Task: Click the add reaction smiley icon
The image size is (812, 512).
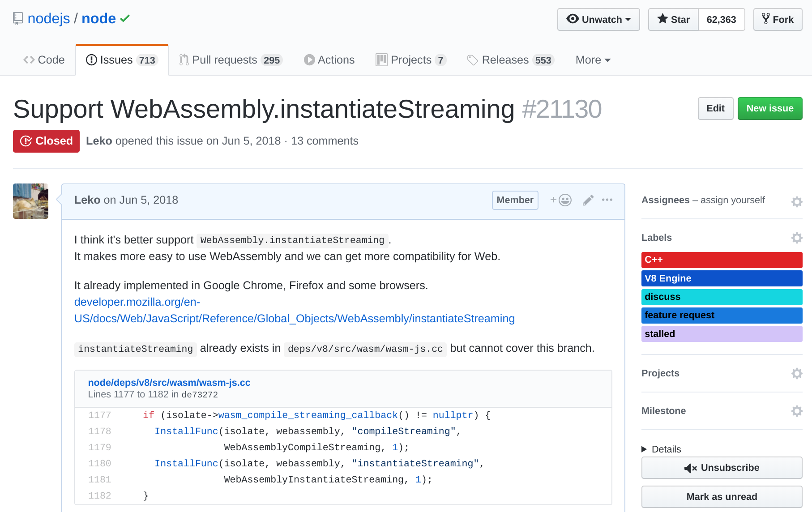Action: click(561, 200)
